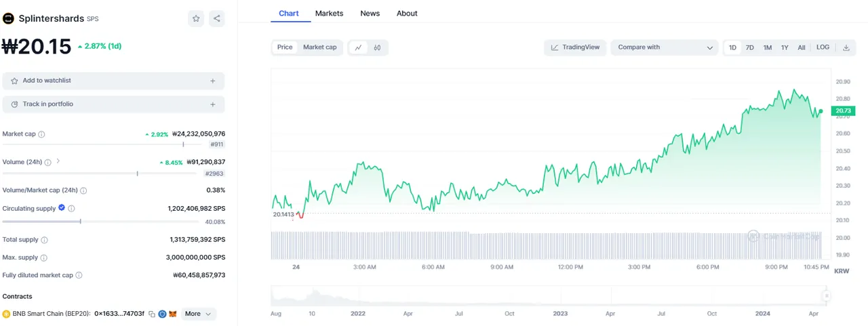The width and height of the screenshot is (868, 326).
Task: Toggle LOG scale on the chart
Action: (x=823, y=47)
